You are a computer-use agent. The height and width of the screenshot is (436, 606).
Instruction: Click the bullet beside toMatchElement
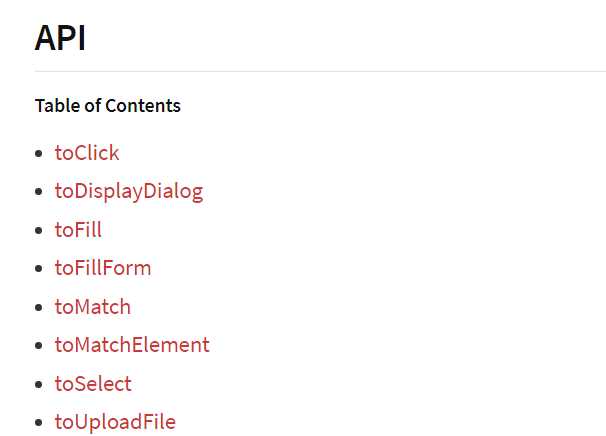(38, 345)
